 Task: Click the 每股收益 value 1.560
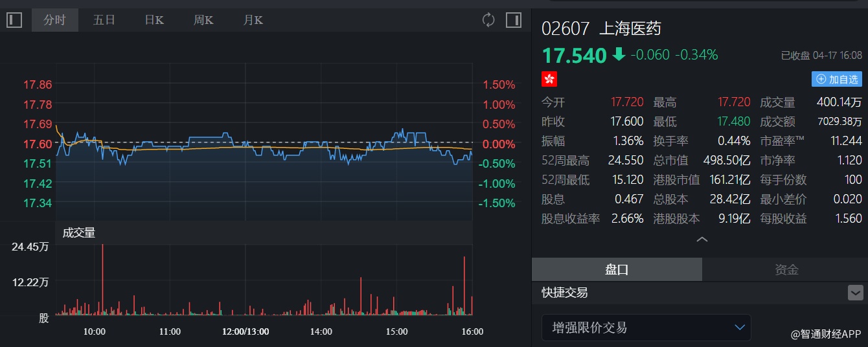[x=849, y=219]
